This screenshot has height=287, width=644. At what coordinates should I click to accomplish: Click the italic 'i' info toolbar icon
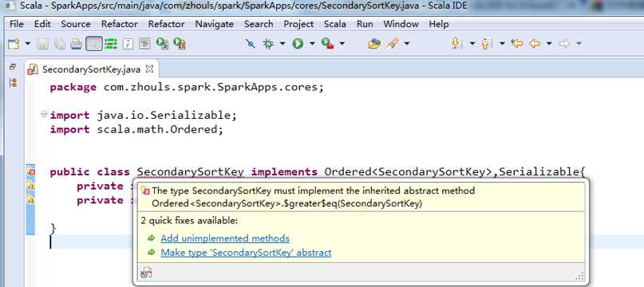128,44
